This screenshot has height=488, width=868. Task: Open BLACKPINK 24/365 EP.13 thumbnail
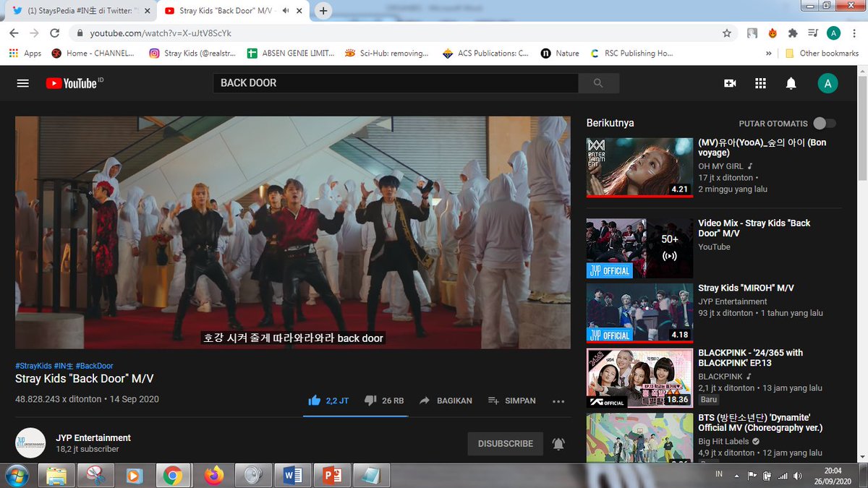point(640,378)
